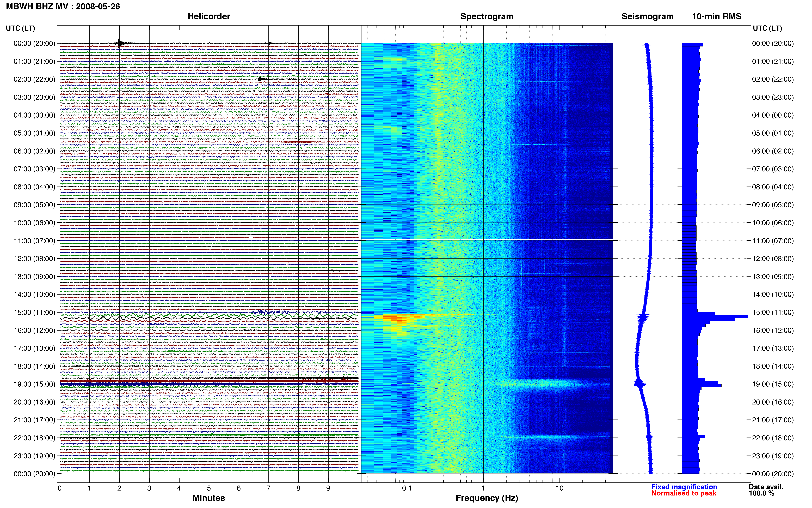Click the 2 tick label on the Minutes axis

119,488
